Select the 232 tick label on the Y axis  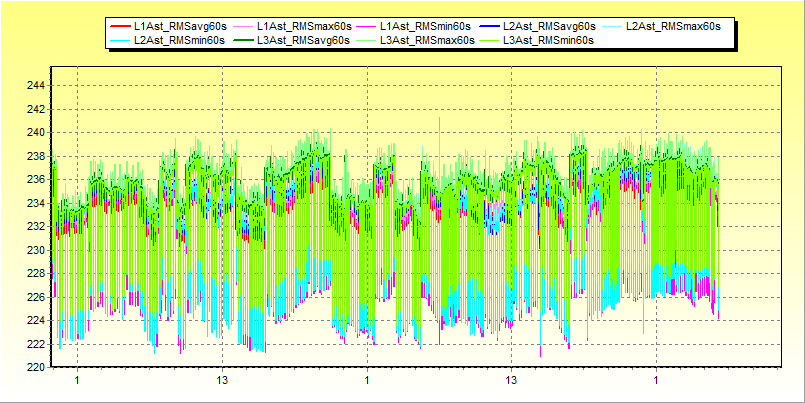pyautogui.click(x=36, y=226)
